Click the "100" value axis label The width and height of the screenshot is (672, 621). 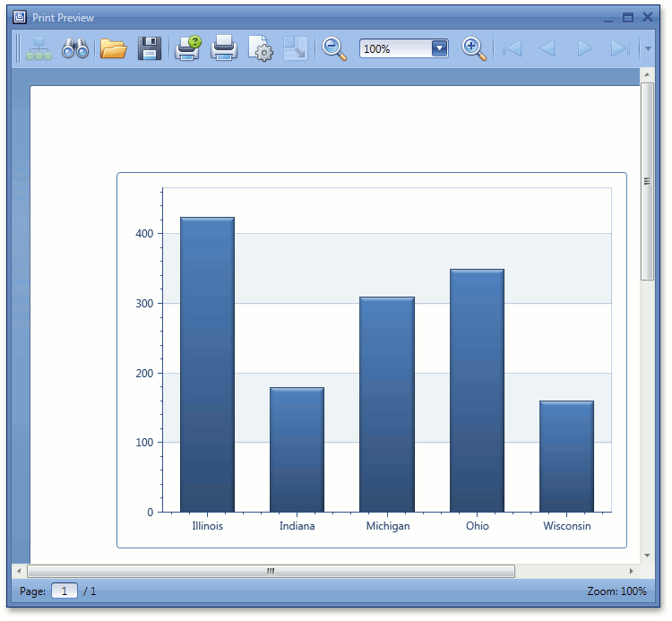(x=144, y=443)
